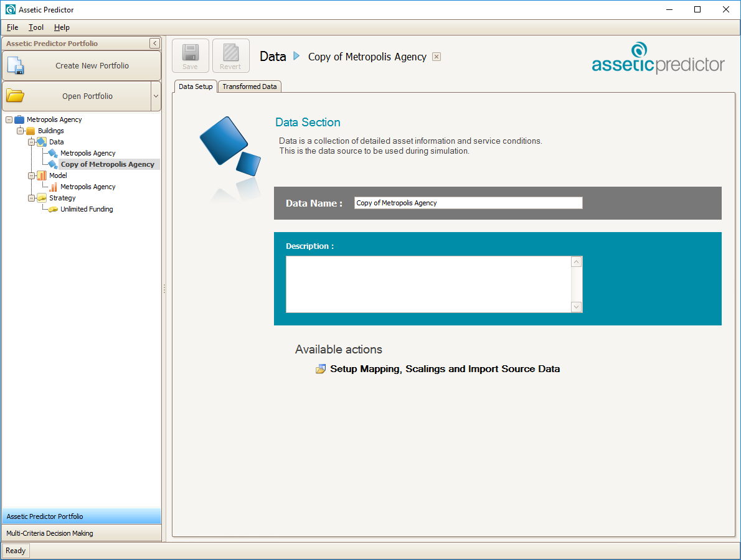Click the Data Name text field
The height and width of the screenshot is (560, 741).
point(468,203)
